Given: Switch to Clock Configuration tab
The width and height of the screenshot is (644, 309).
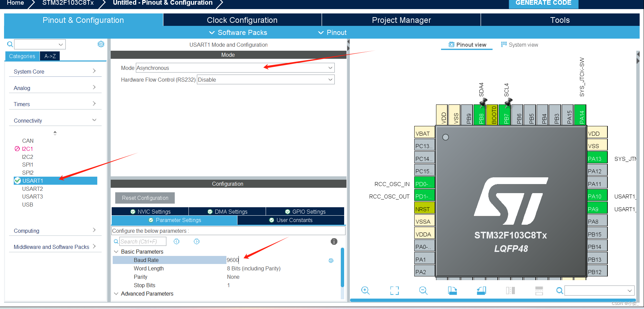Looking at the screenshot, I should click(x=242, y=20).
